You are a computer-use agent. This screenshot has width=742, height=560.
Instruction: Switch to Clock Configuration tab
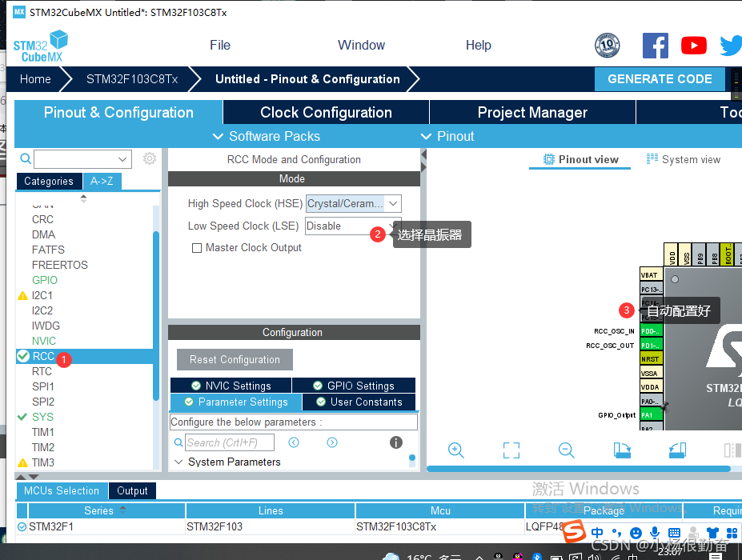[x=326, y=113]
